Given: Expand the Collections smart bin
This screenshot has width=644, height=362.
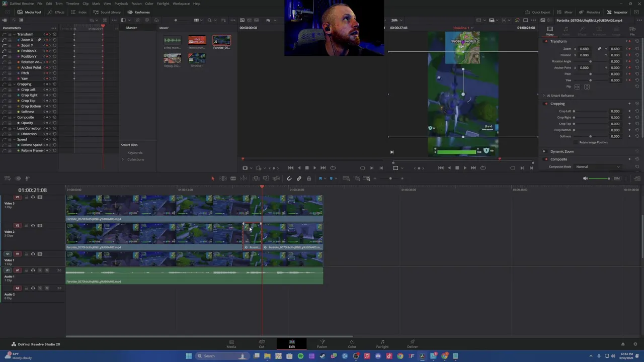Looking at the screenshot, I should [x=123, y=159].
